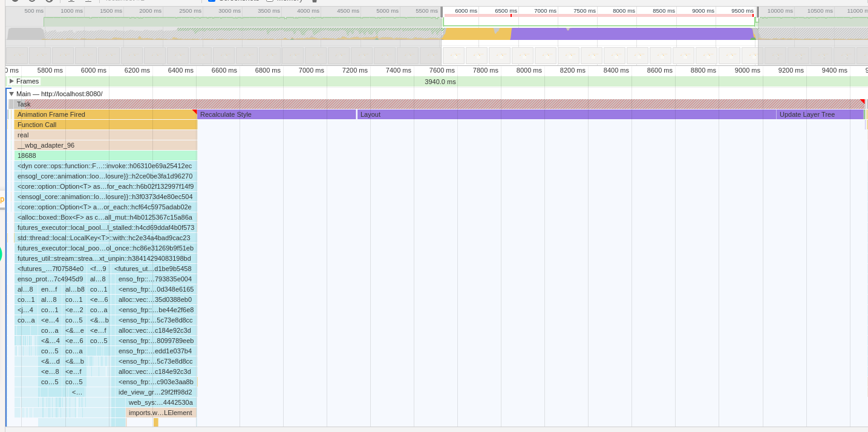
Task: Expand the Frames track
Action: pyautogui.click(x=11, y=81)
